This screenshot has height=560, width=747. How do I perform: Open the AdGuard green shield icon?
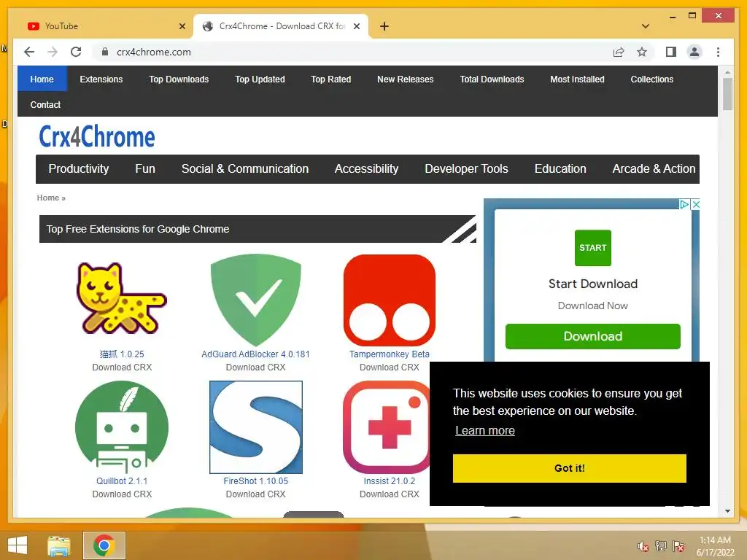[256, 300]
